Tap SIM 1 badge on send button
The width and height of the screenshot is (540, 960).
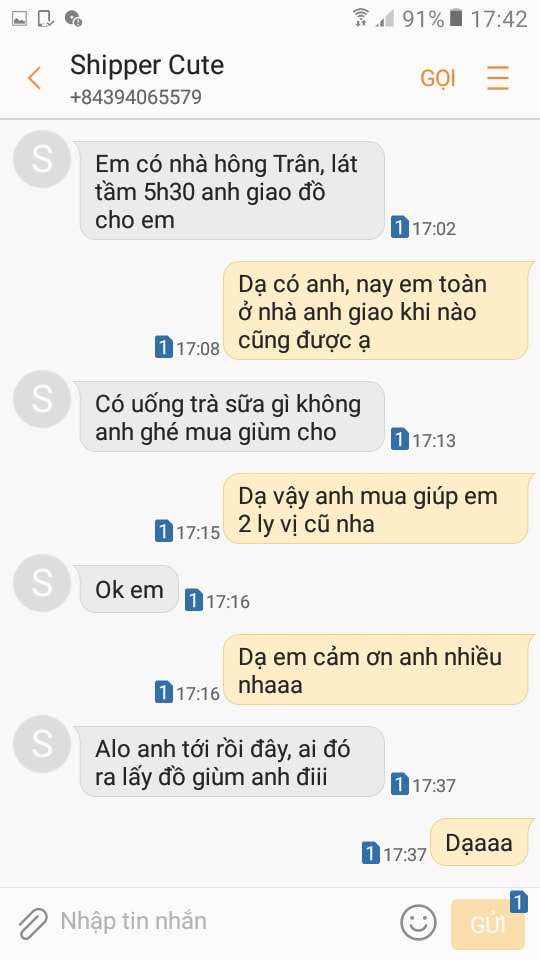click(519, 902)
